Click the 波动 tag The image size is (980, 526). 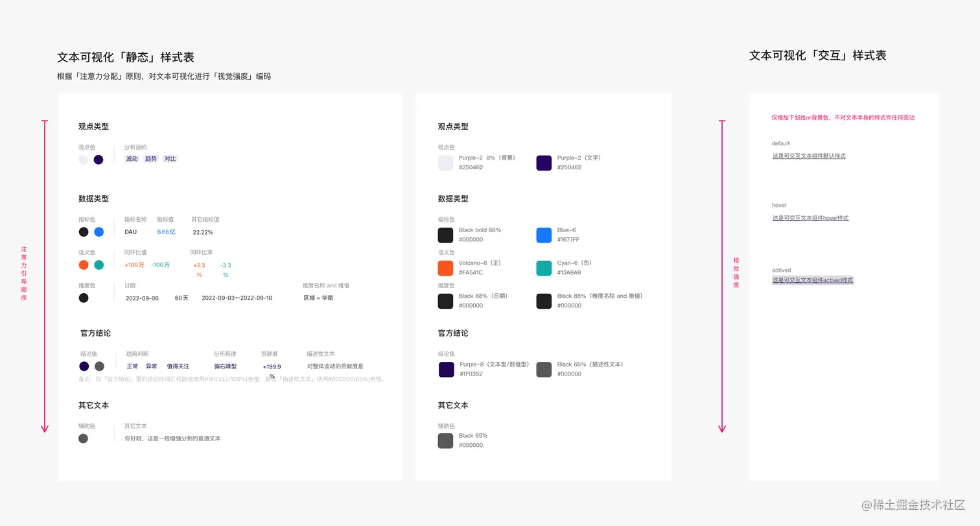point(132,159)
